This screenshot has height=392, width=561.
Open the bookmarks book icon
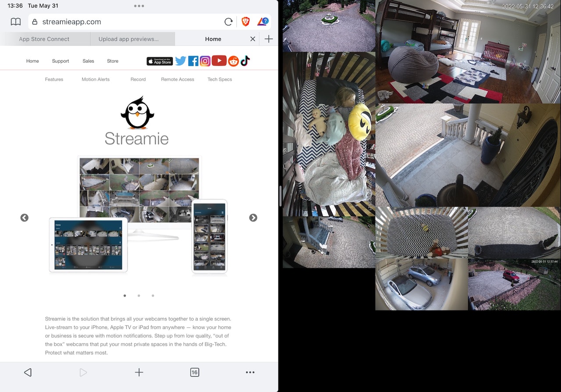coord(15,22)
